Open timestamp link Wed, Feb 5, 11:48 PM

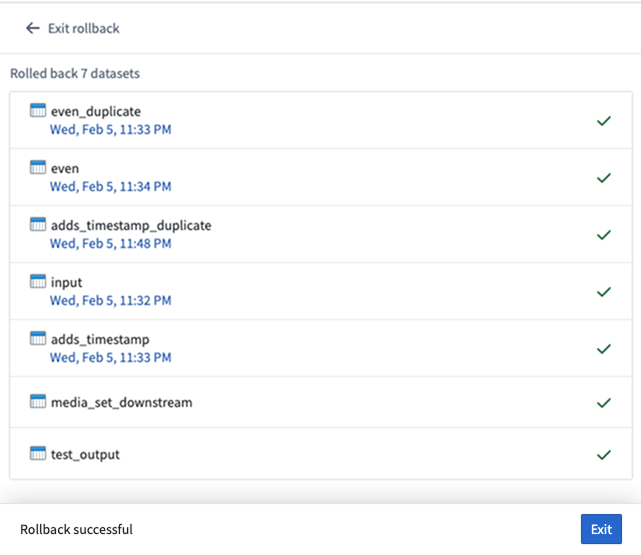[110, 243]
